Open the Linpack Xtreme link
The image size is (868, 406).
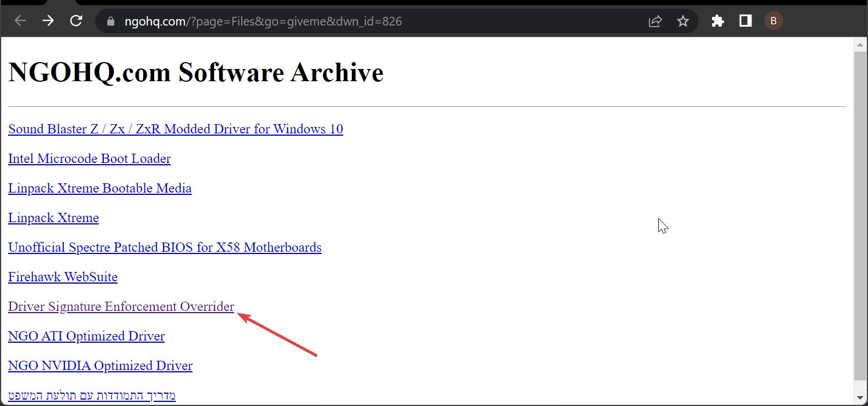pyautogui.click(x=53, y=217)
